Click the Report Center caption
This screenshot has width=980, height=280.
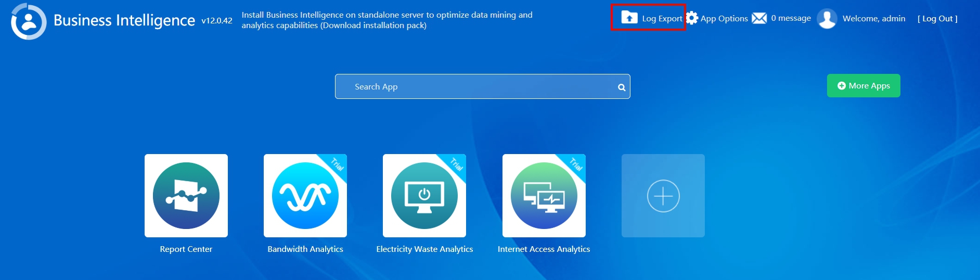click(186, 249)
